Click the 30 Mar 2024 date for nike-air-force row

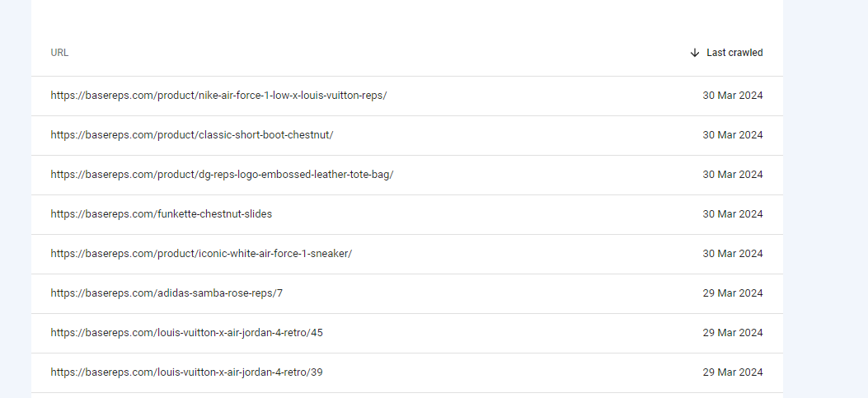732,96
